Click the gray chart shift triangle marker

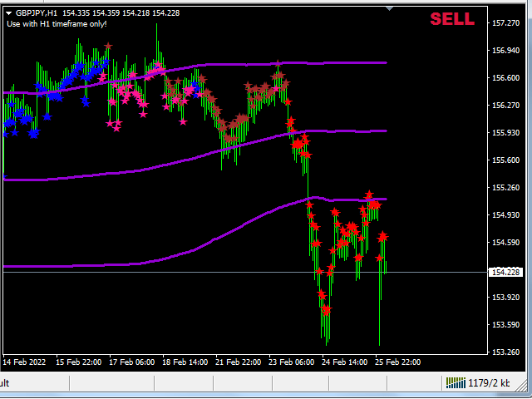(390, 8)
